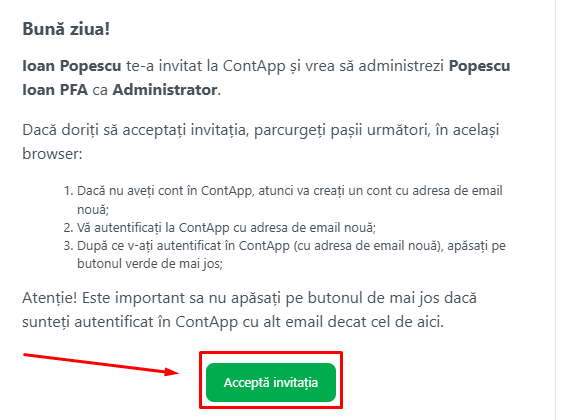
Task: Click the Bună ziua! greeting heading
Action: (x=66, y=29)
